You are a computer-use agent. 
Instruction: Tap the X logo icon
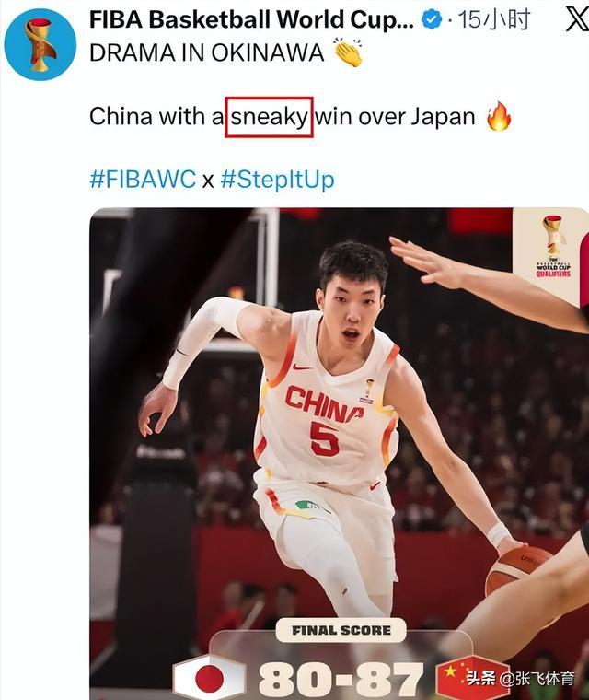[x=578, y=20]
